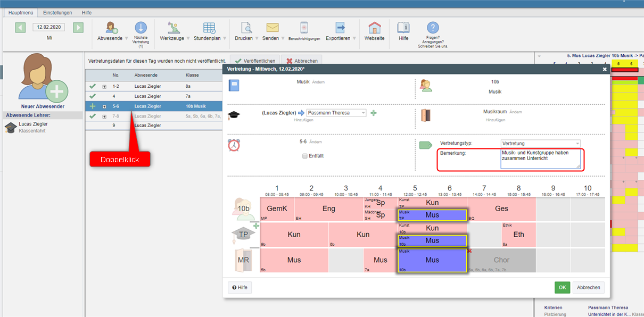Click Ändern link next to 5-6

click(x=316, y=142)
